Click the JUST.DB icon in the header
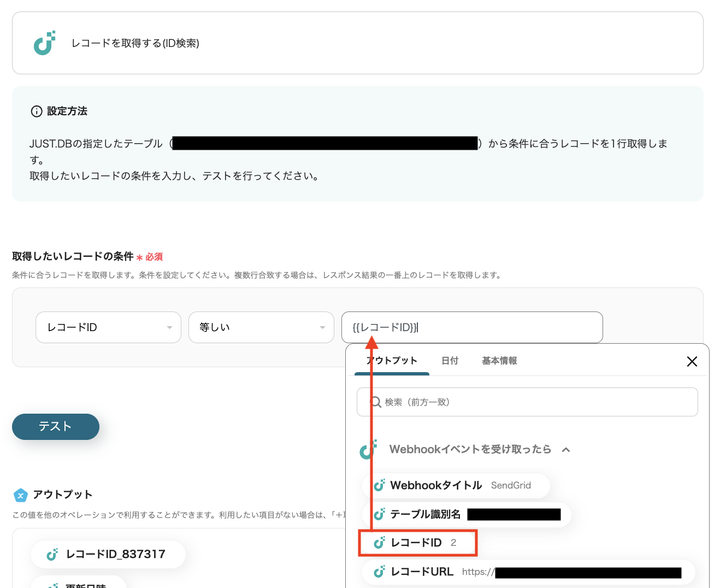This screenshot has height=588, width=720. [x=45, y=43]
